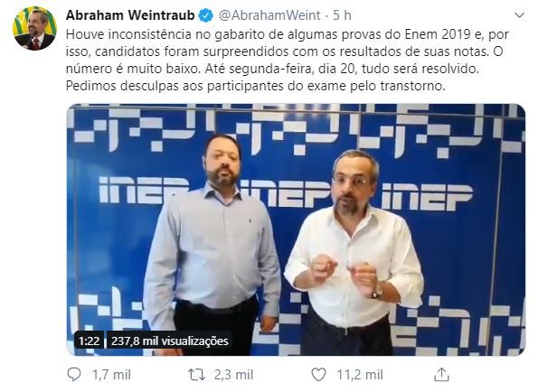Open Abraham Weintraub's profile avatar
The height and width of the screenshot is (392, 538).
coord(34,28)
